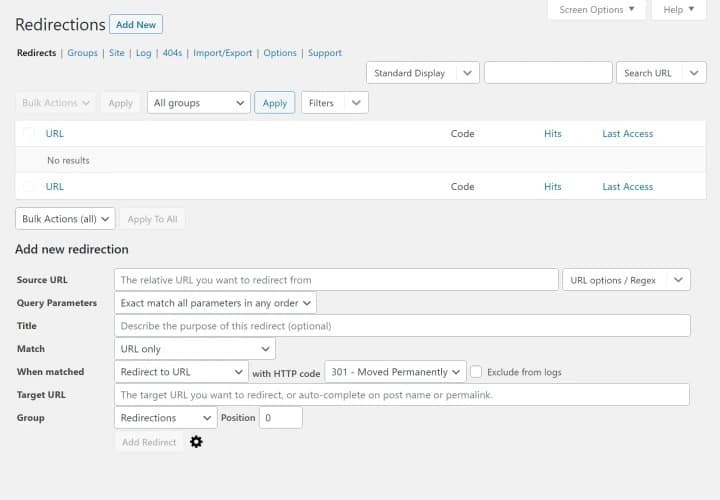Image resolution: width=720 pixels, height=500 pixels.
Task: Switch to the Redirects tab
Action: click(x=36, y=53)
